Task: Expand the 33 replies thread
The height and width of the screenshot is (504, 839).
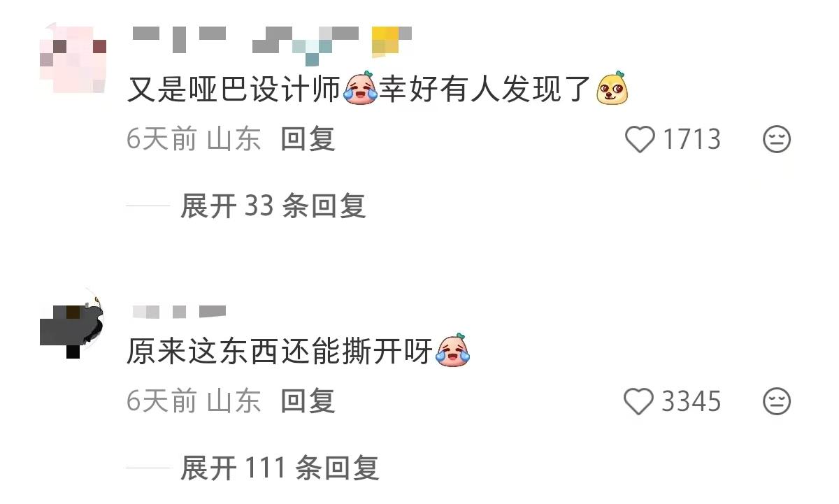Action: tap(273, 206)
